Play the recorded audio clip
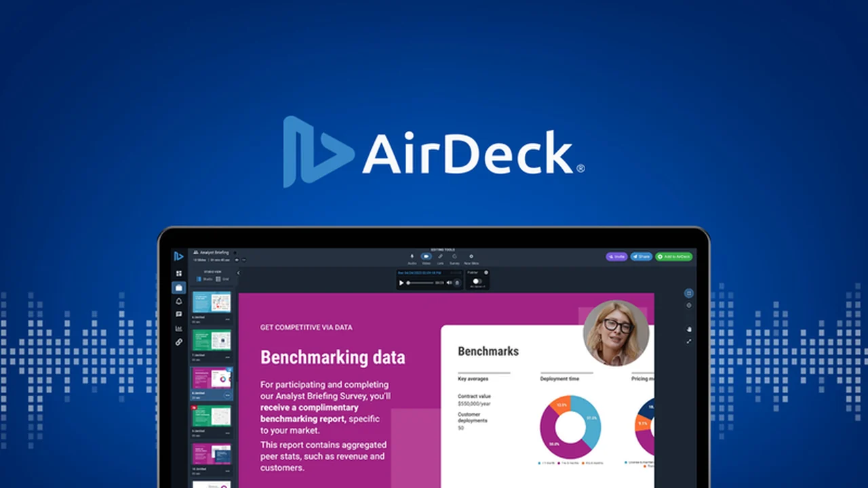Viewport: 868px width, 488px height. pos(401,283)
